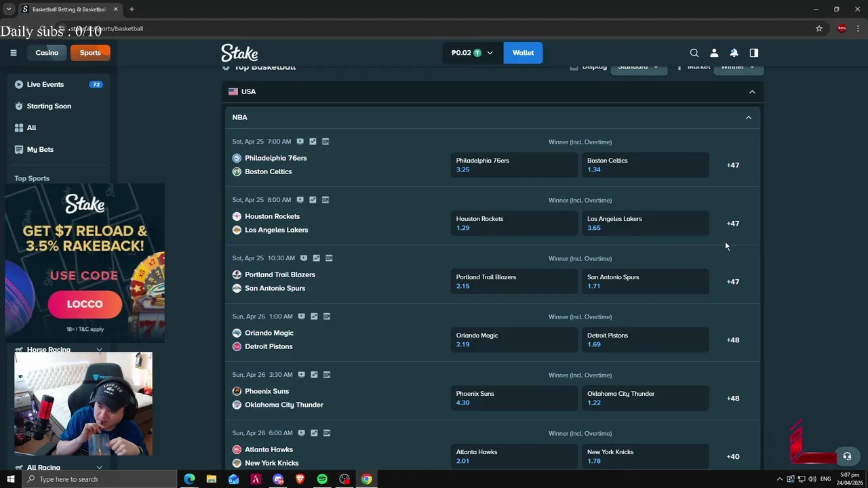
Task: Bet on Oklahoma City Thunder at 1.22
Action: [x=645, y=398]
